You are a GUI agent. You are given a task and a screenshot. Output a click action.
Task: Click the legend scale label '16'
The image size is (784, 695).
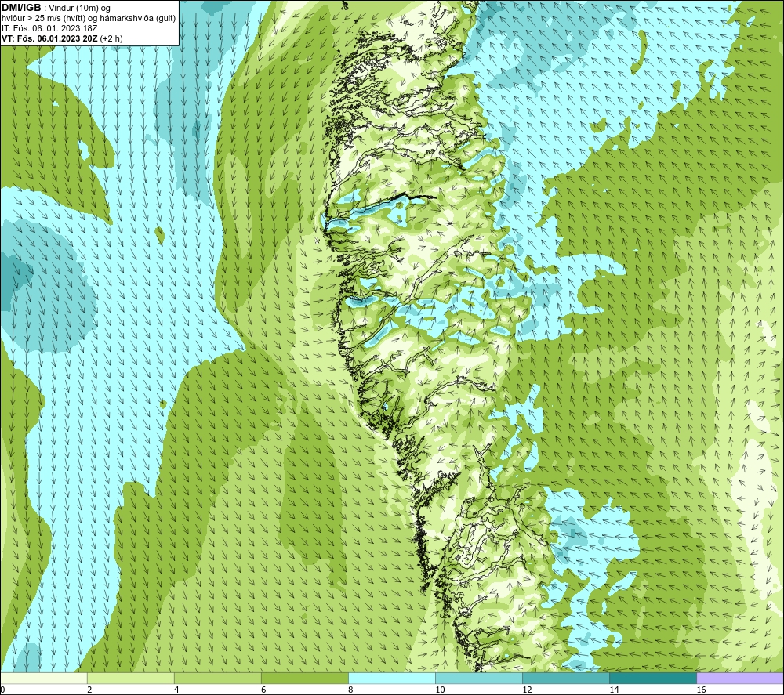(x=701, y=690)
